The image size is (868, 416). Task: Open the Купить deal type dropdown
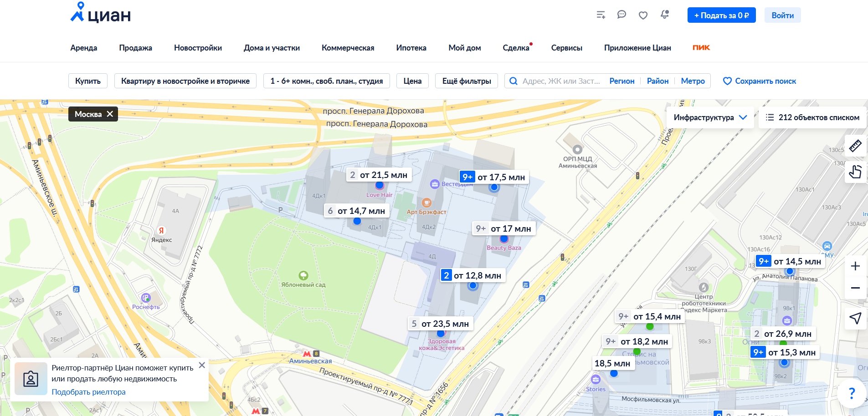(x=88, y=81)
